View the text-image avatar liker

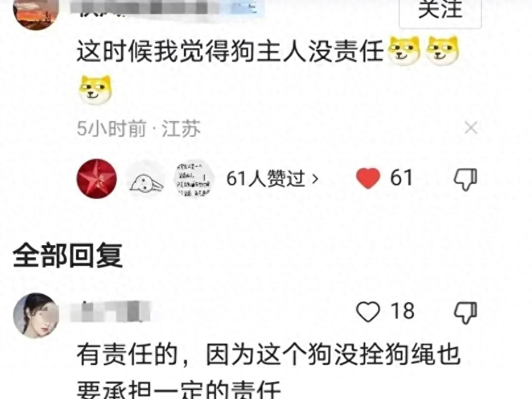pyautogui.click(x=194, y=179)
